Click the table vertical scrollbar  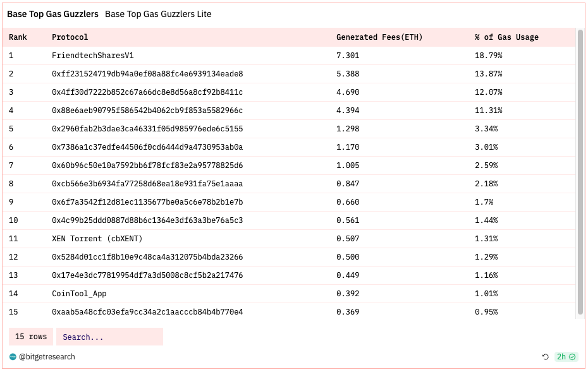580,172
